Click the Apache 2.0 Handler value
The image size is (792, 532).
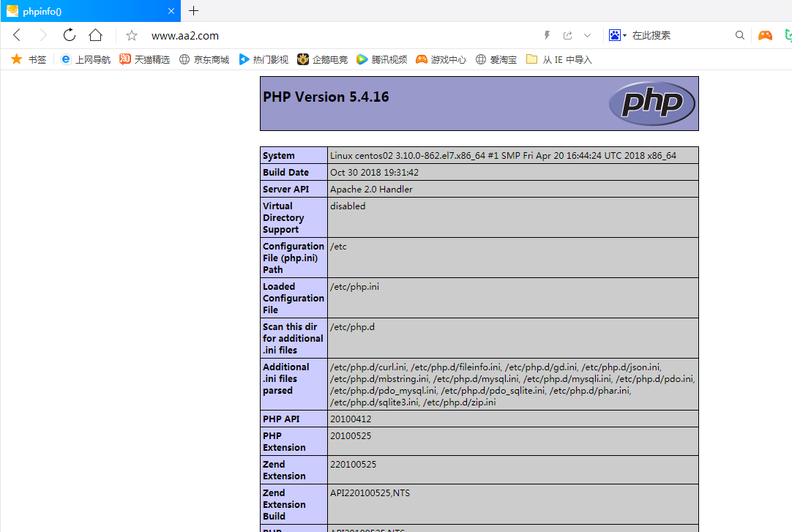(371, 190)
